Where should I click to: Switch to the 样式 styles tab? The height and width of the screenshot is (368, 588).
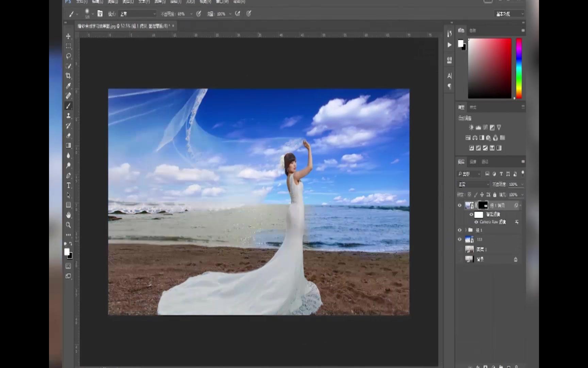(473, 107)
